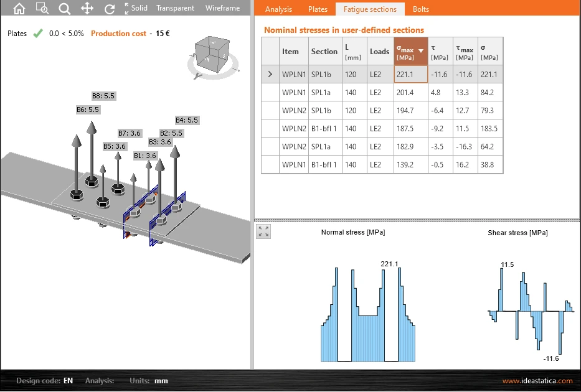Select the Fatigue sections tab

coord(370,9)
